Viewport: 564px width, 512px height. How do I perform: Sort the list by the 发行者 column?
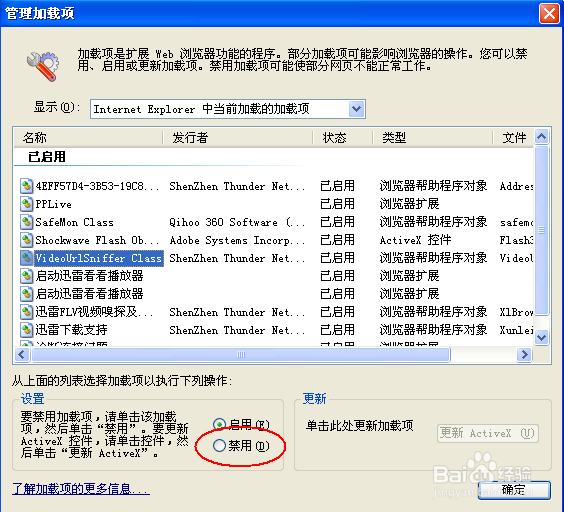[x=238, y=137]
